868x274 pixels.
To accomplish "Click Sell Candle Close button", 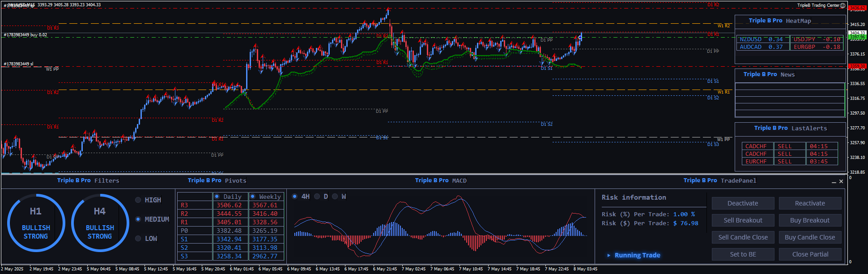I will 743,237.
